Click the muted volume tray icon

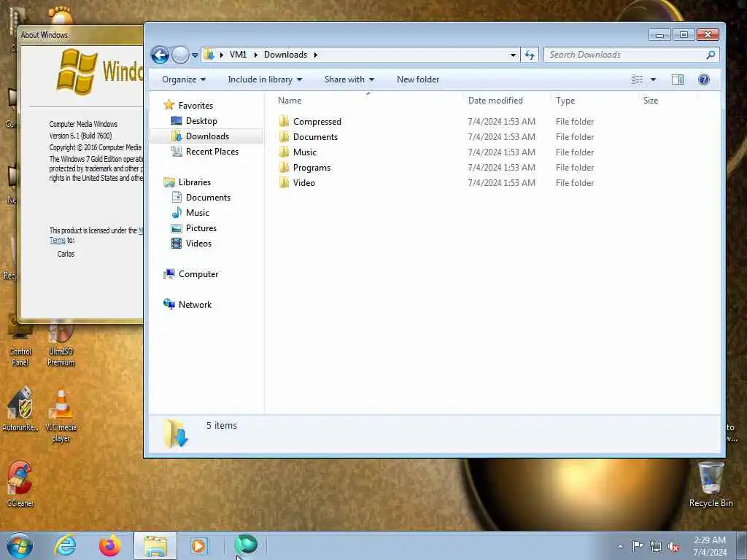pos(673,547)
